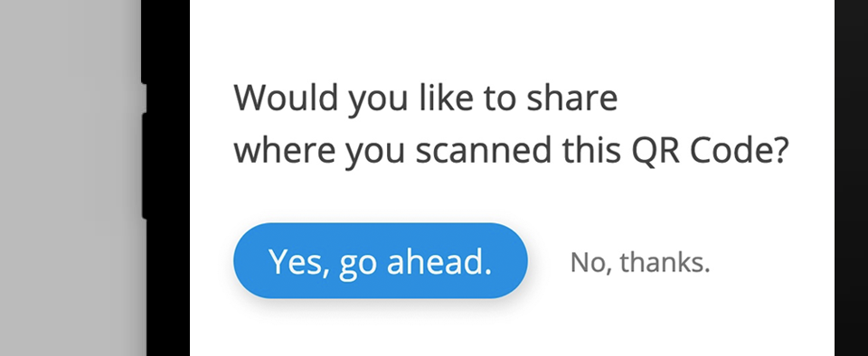Select the Would you like to share line
868x356 pixels.
[425, 99]
